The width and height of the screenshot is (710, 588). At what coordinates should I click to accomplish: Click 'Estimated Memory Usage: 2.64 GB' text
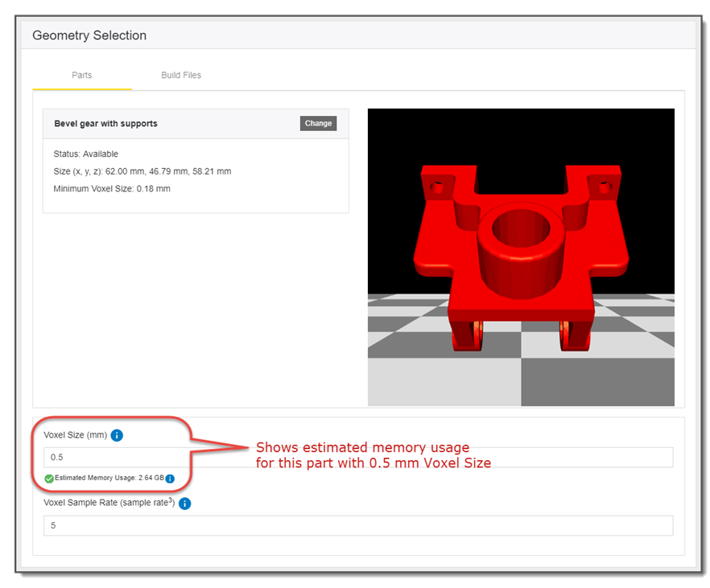click(x=109, y=478)
